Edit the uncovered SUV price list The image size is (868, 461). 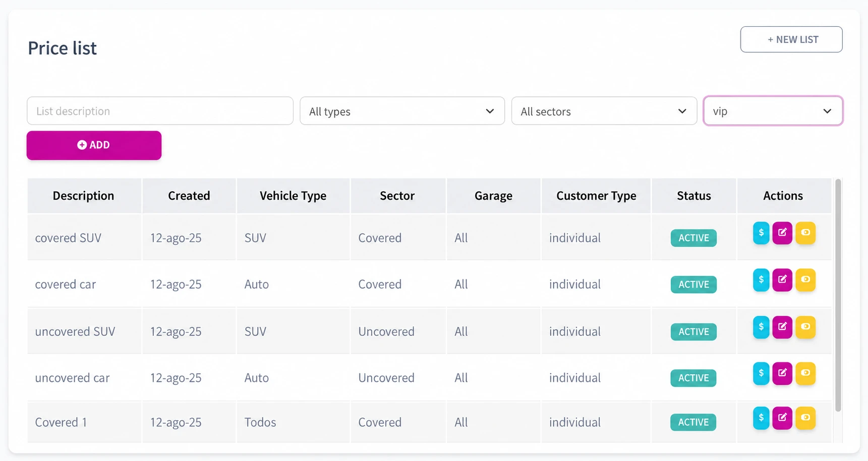point(782,327)
